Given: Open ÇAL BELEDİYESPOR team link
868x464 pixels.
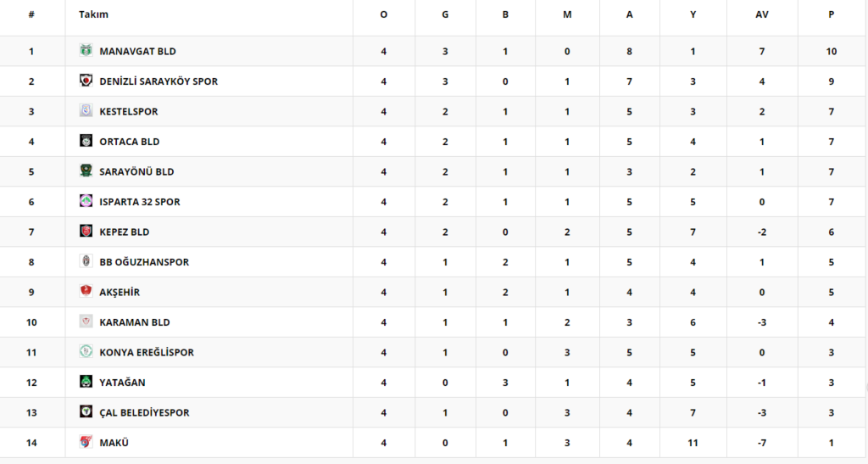Looking at the screenshot, I should (144, 412).
